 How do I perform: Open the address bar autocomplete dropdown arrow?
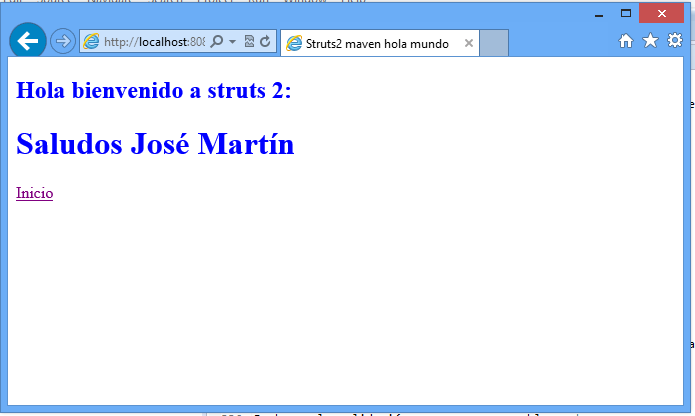232,42
